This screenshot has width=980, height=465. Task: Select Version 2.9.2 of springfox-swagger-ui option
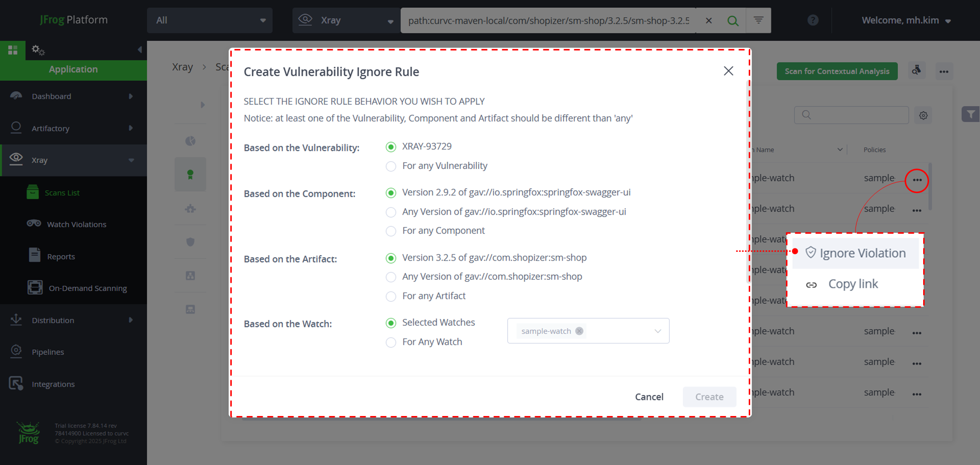point(391,193)
